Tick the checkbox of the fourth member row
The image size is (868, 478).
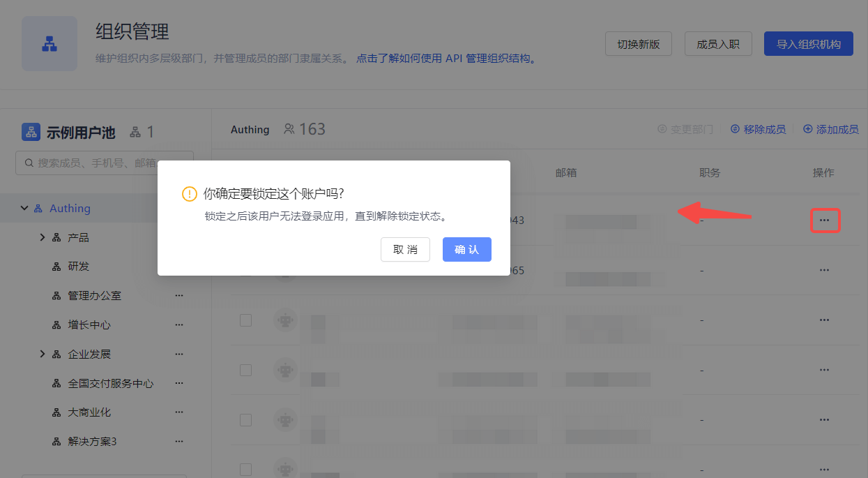pos(245,370)
